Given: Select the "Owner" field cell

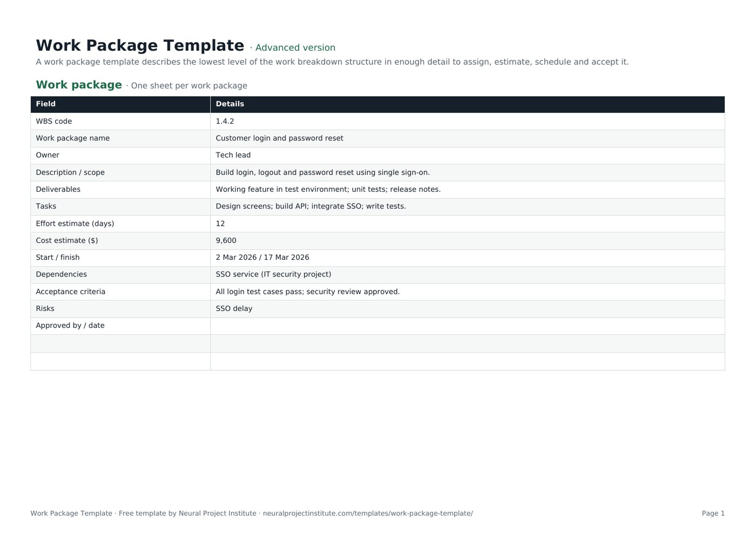Looking at the screenshot, I should point(120,156).
